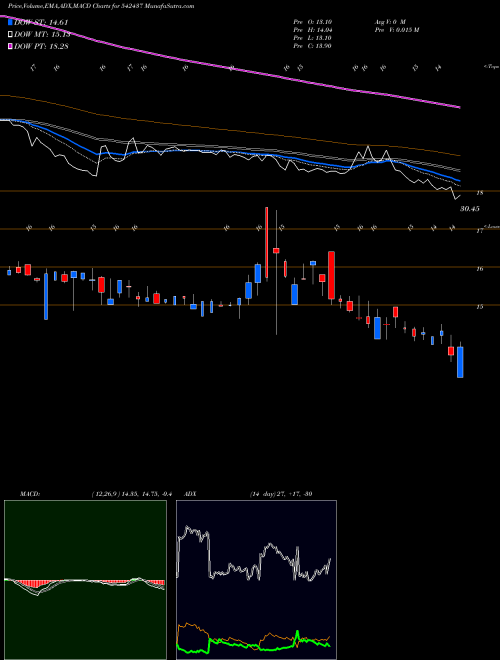500x660 pixels.
Task: Open the green MACD indicator chart
Action: pos(85,580)
